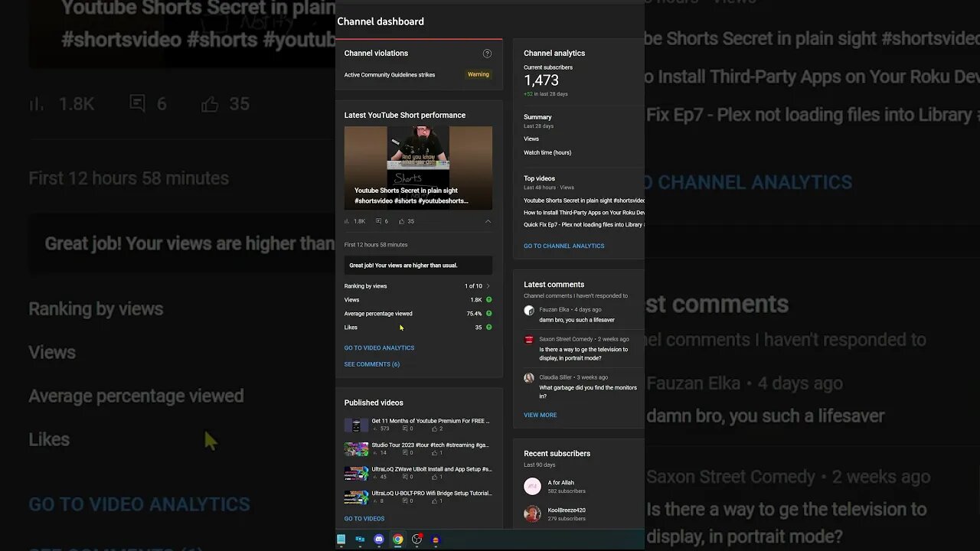
Task: Click the green arrow beside 75.4% average viewed
Action: point(488,314)
